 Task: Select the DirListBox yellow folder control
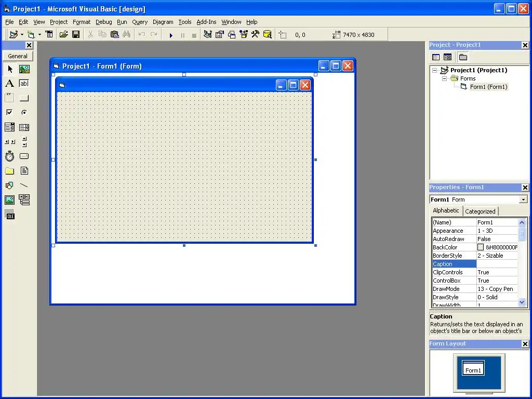tap(10, 170)
